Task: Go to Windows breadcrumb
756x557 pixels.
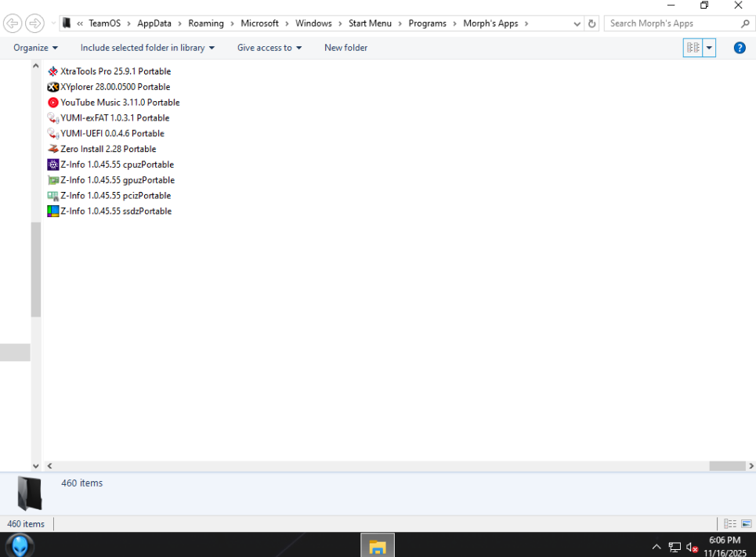Action: 313,24
